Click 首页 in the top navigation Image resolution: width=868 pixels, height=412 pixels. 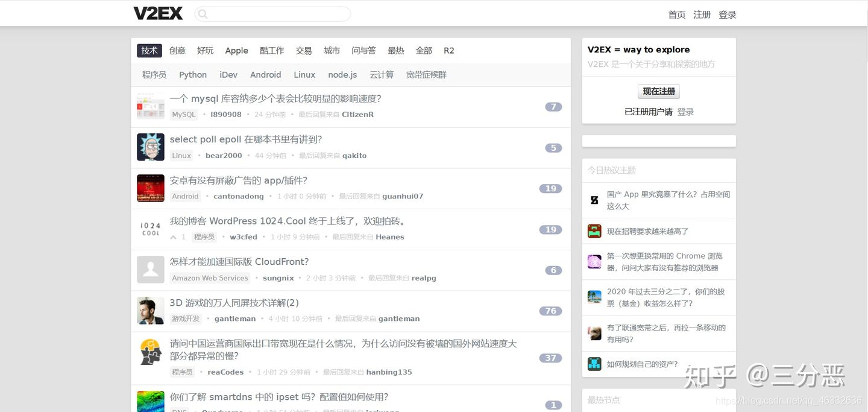[677, 14]
